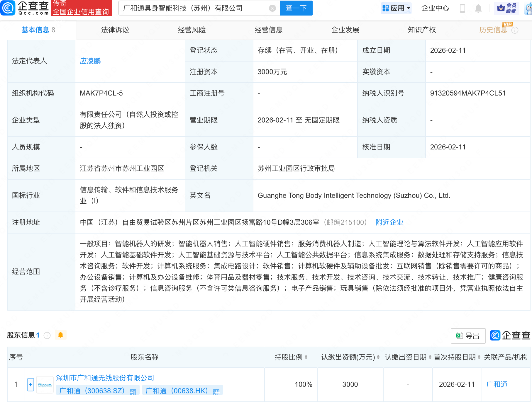This screenshot has height=402, width=532.
Task: Sort by 首次持股日期 column
Action: tap(479, 357)
